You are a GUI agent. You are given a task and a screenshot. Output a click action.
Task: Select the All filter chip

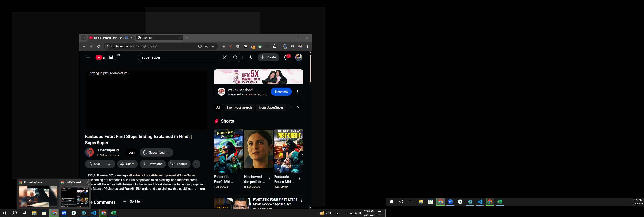[x=218, y=107]
